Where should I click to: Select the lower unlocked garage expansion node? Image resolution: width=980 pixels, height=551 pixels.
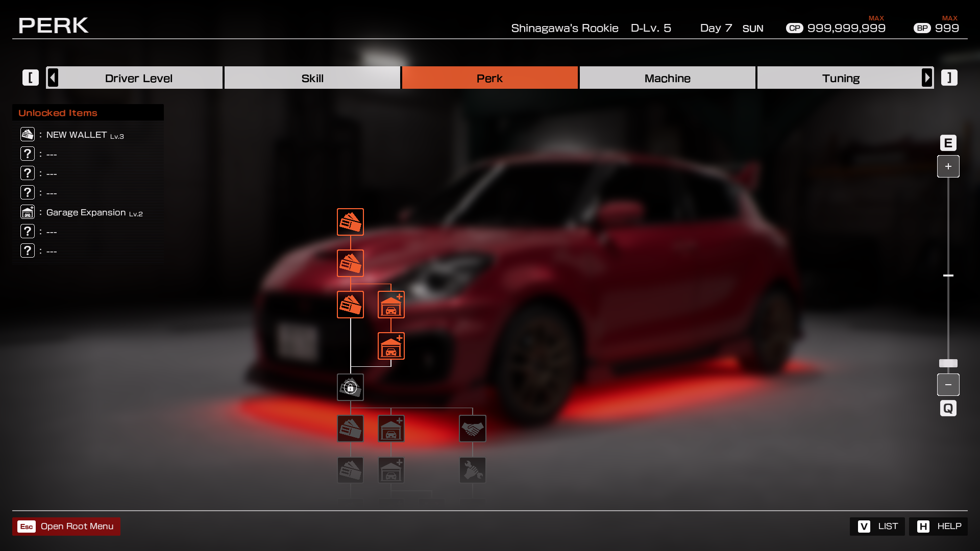click(x=391, y=346)
